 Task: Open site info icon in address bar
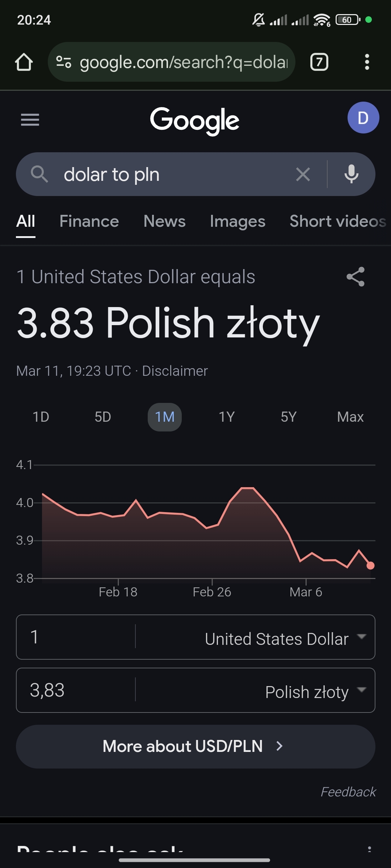point(64,62)
